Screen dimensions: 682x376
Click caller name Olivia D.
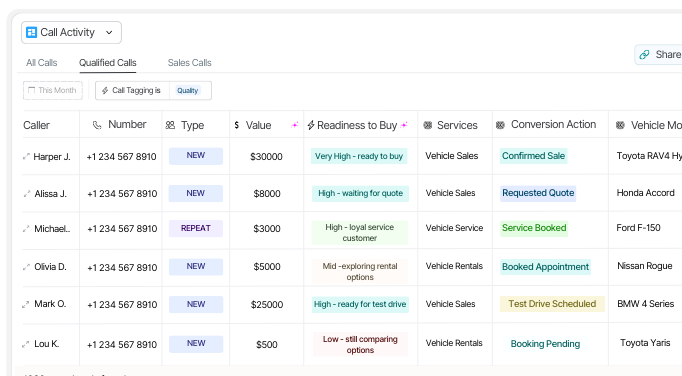[x=50, y=267]
